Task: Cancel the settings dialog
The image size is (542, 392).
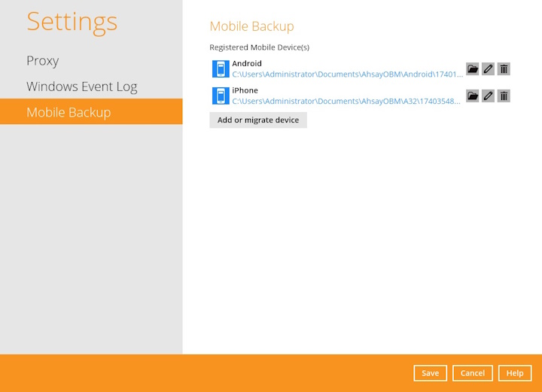Action: coord(473,373)
